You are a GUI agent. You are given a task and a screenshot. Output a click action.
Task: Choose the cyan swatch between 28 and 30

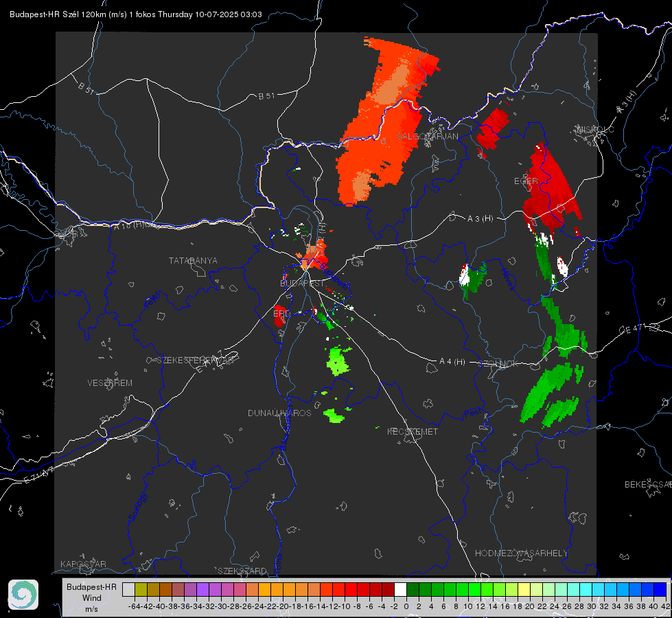586,589
